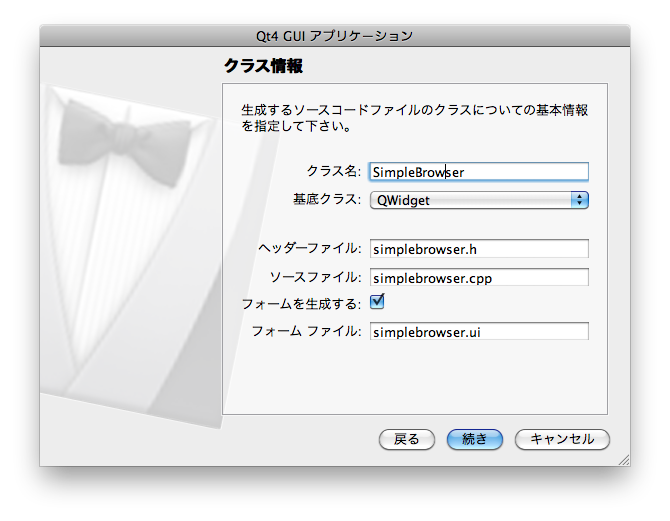670x521 pixels.
Task: Click the simplebrowser.ui form file field
Action: (x=478, y=332)
